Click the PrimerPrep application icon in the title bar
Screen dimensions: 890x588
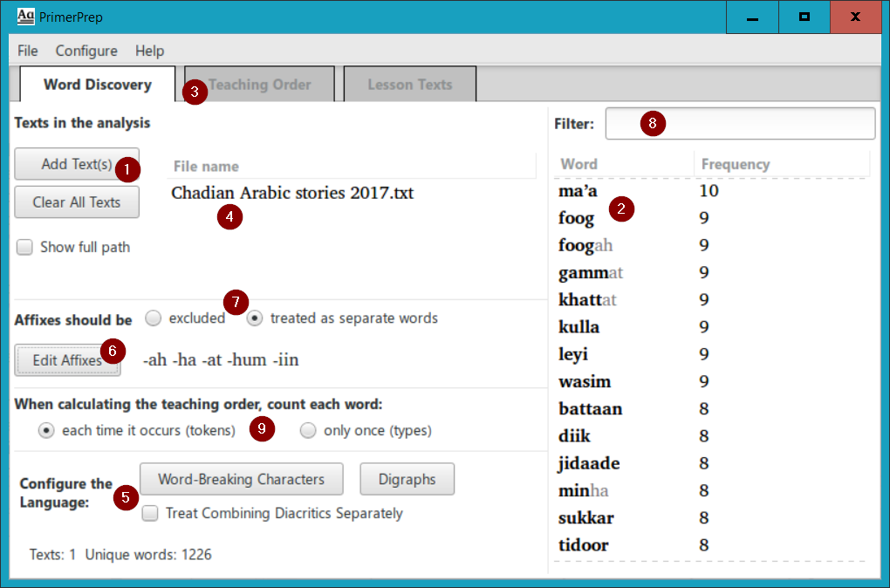(x=24, y=16)
